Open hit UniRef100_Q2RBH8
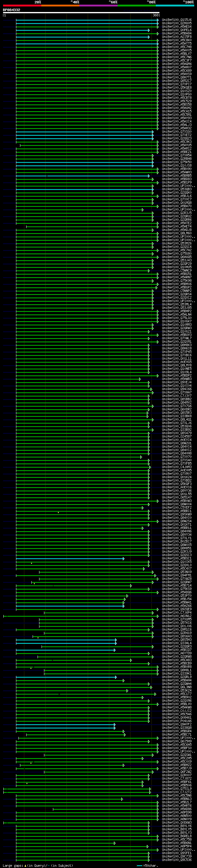Viewport: 197px width, 868px height. 177,159
